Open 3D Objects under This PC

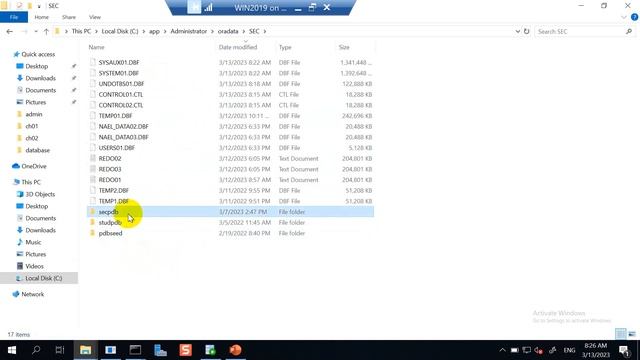40,194
